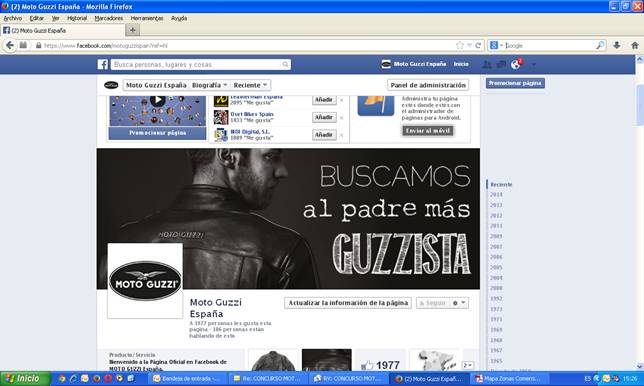This screenshot has height=386, width=644.
Task: Expand the Reciente dropdown
Action: [x=250, y=85]
